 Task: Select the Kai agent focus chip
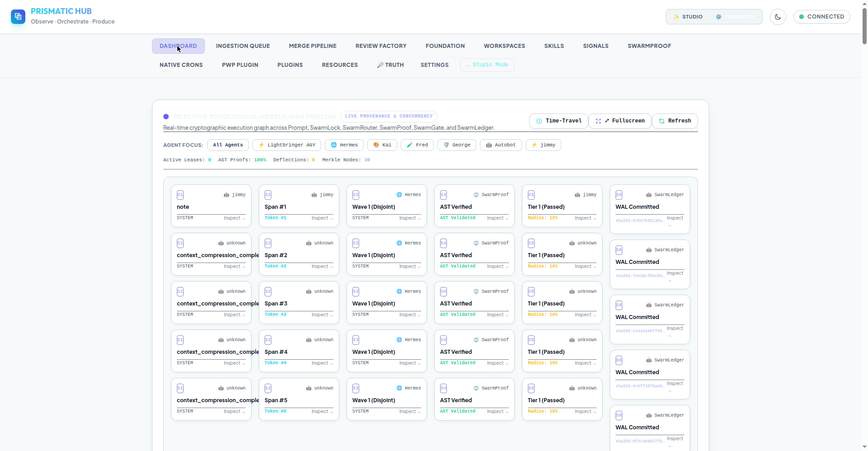tap(382, 145)
